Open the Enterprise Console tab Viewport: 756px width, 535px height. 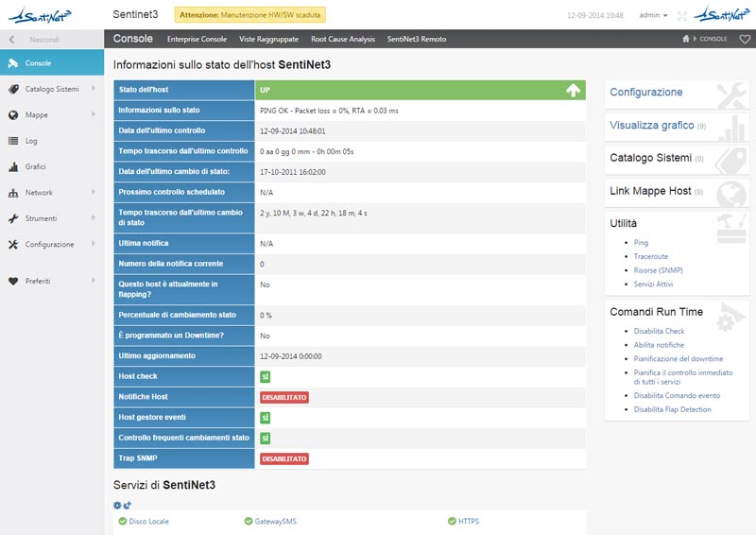point(197,39)
